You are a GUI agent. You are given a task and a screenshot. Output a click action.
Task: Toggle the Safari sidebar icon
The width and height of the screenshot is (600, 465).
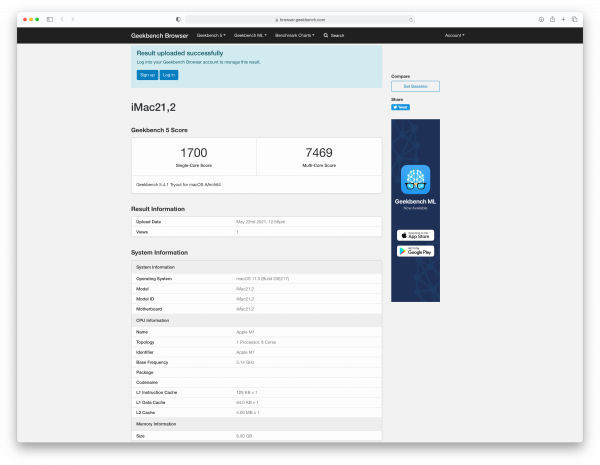click(50, 20)
